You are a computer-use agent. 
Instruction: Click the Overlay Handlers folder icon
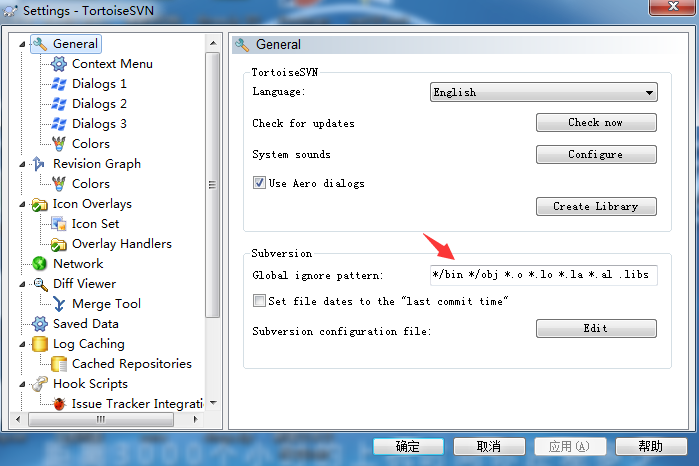[x=59, y=244]
